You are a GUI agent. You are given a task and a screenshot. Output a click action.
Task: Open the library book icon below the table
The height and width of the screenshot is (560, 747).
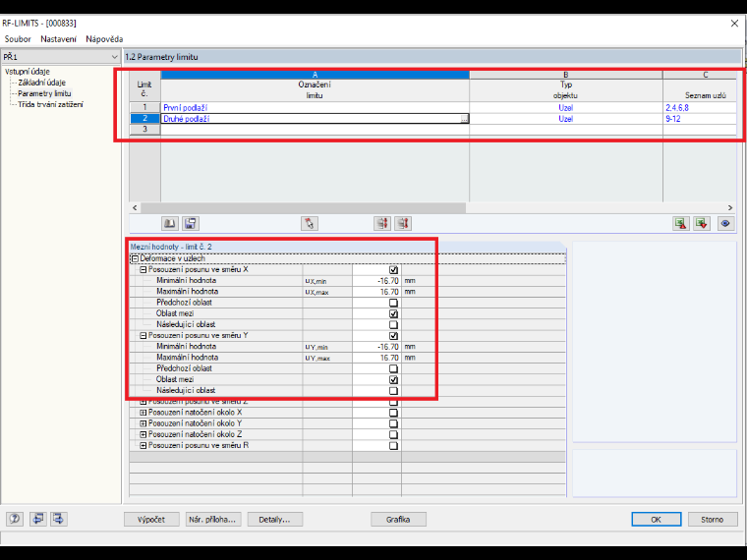point(170,223)
